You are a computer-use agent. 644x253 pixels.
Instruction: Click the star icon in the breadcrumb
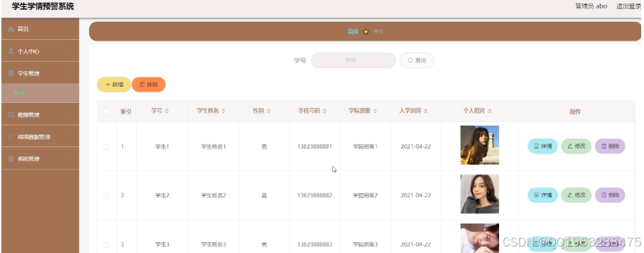(366, 32)
